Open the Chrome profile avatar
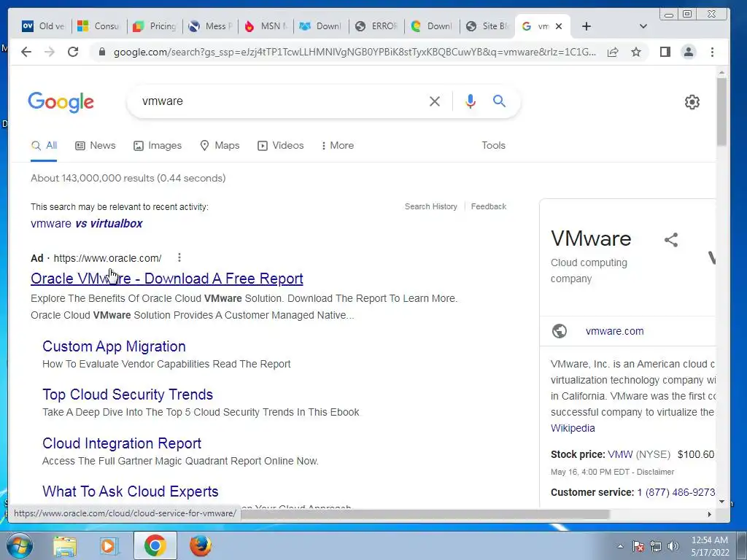The width and height of the screenshot is (747, 560). click(x=689, y=52)
